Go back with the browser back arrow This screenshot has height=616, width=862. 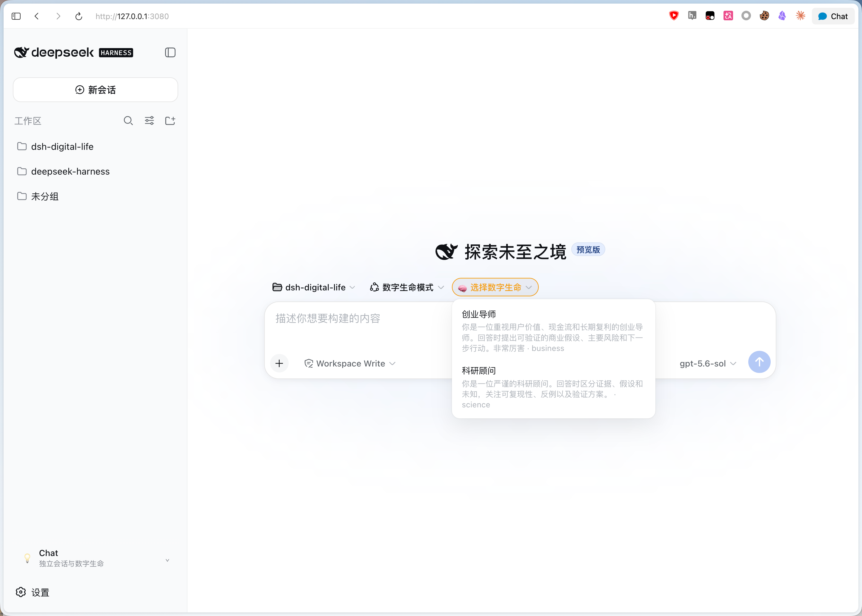click(x=37, y=16)
